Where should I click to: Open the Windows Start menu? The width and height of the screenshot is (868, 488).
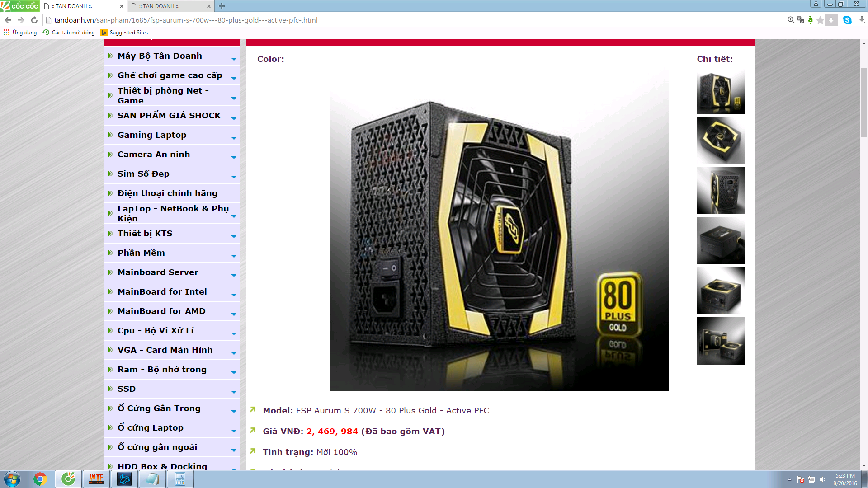(12, 479)
